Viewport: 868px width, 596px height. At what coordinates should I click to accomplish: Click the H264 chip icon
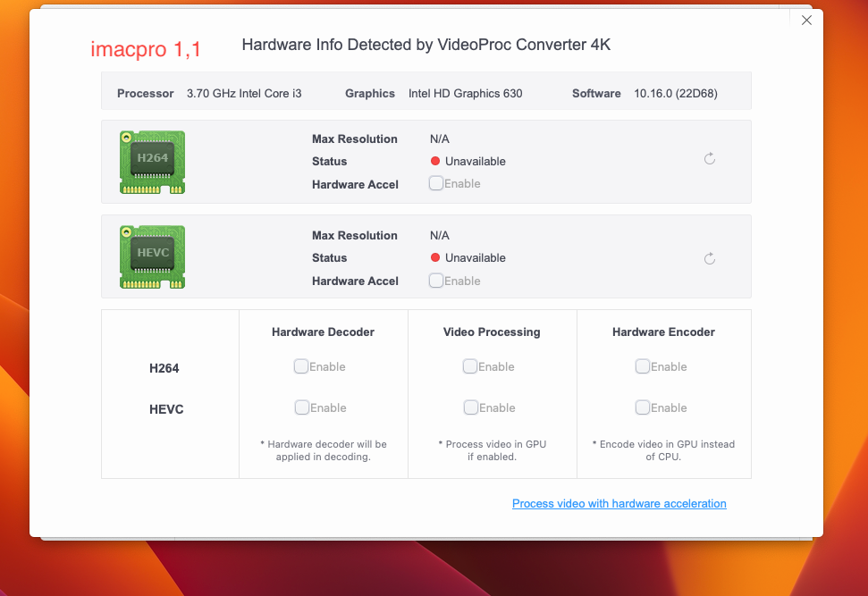click(152, 162)
